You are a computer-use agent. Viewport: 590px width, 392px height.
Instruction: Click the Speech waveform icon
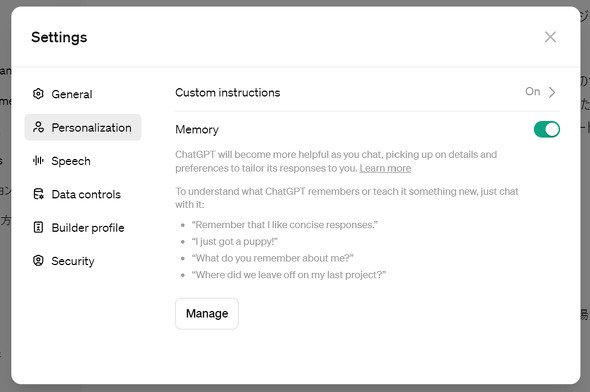tap(38, 161)
